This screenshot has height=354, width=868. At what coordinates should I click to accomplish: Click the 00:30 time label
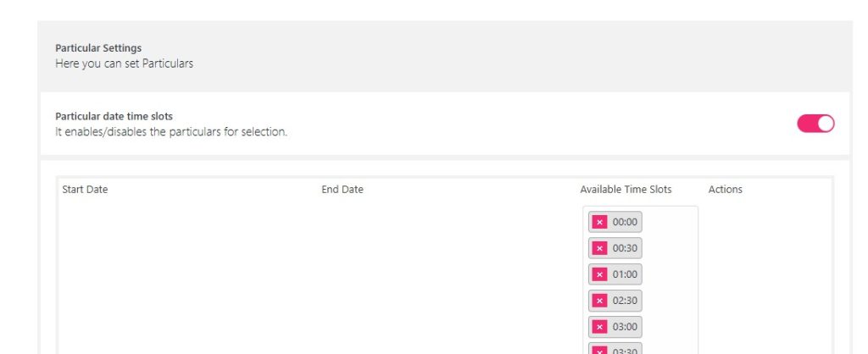tap(625, 248)
